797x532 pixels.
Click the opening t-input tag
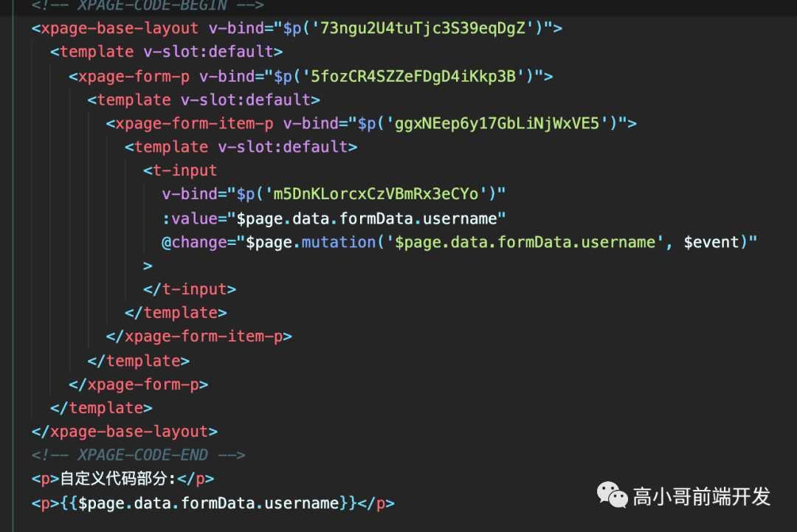(181, 170)
